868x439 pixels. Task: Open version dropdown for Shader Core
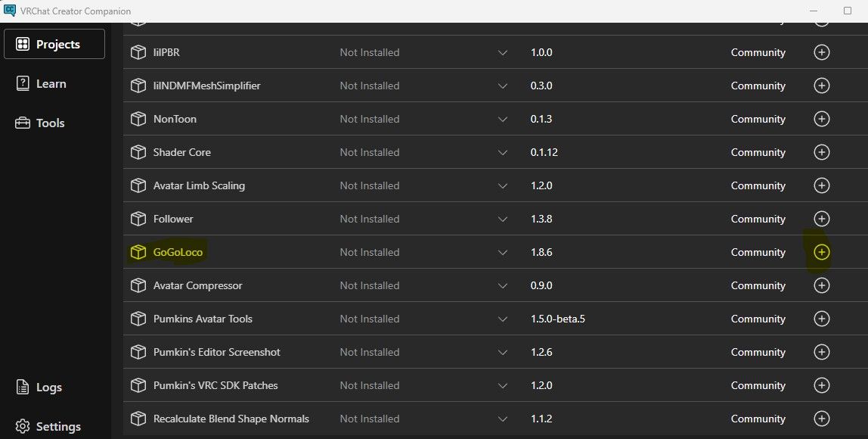click(x=502, y=152)
